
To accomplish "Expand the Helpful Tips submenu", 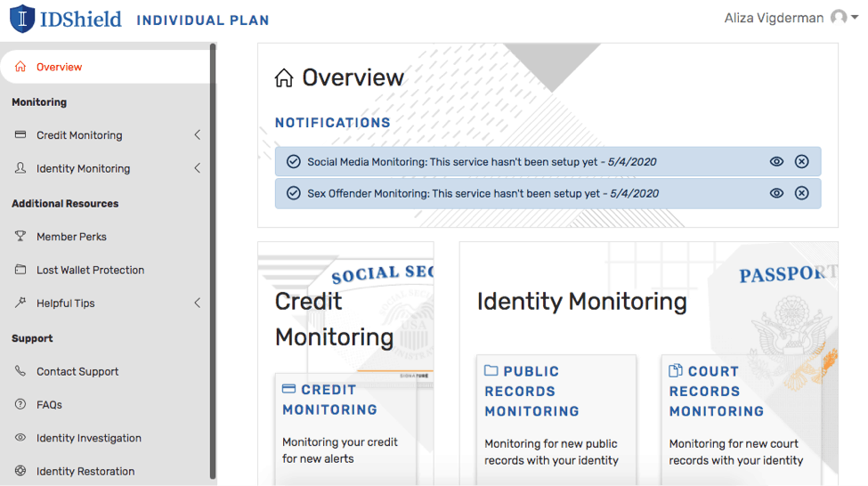I will [x=197, y=304].
